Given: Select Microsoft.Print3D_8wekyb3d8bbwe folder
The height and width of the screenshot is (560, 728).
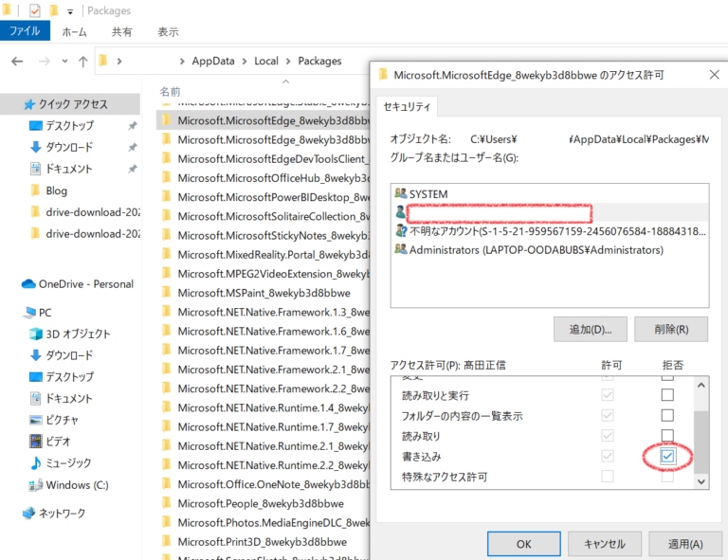Looking at the screenshot, I should [264, 542].
